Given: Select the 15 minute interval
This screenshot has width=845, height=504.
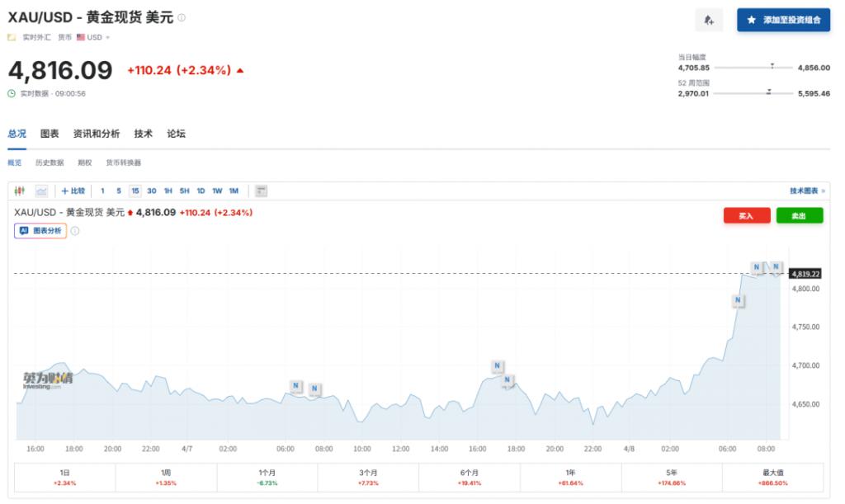Looking at the screenshot, I should pyautogui.click(x=135, y=191).
